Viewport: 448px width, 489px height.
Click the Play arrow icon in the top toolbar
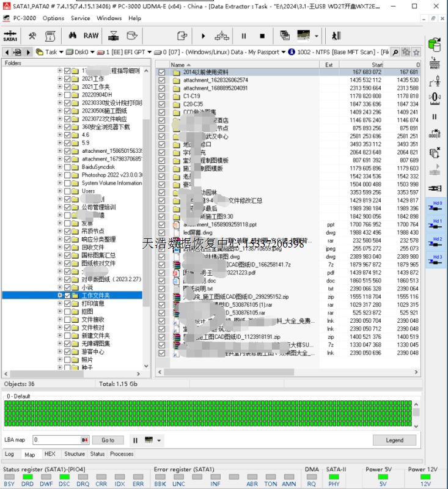pyautogui.click(x=204, y=36)
